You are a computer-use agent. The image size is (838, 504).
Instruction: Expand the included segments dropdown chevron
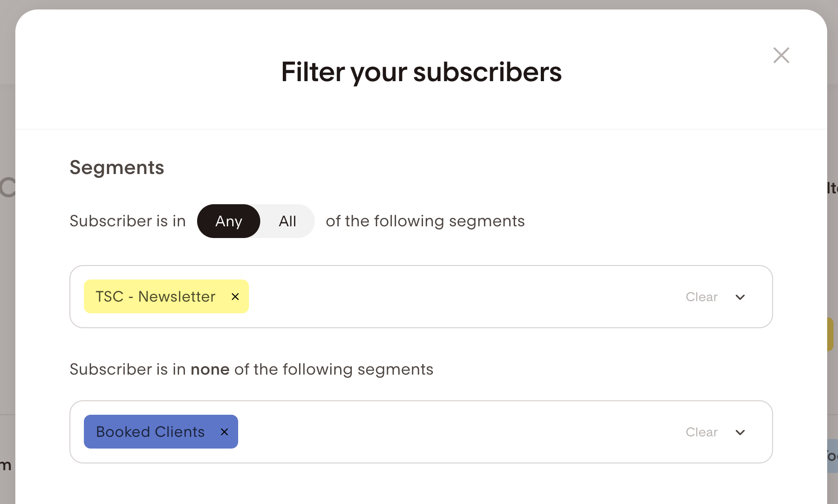pos(740,297)
